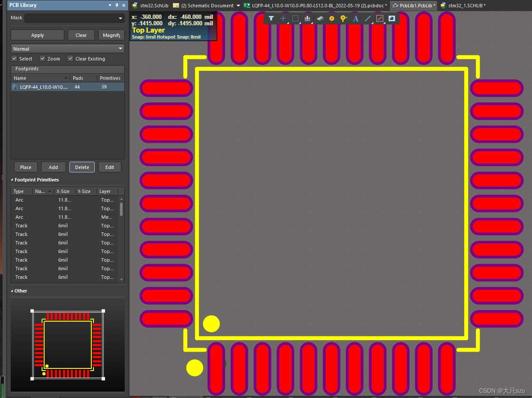Click the Clear button
This screenshot has height=398, width=532.
pos(81,35)
